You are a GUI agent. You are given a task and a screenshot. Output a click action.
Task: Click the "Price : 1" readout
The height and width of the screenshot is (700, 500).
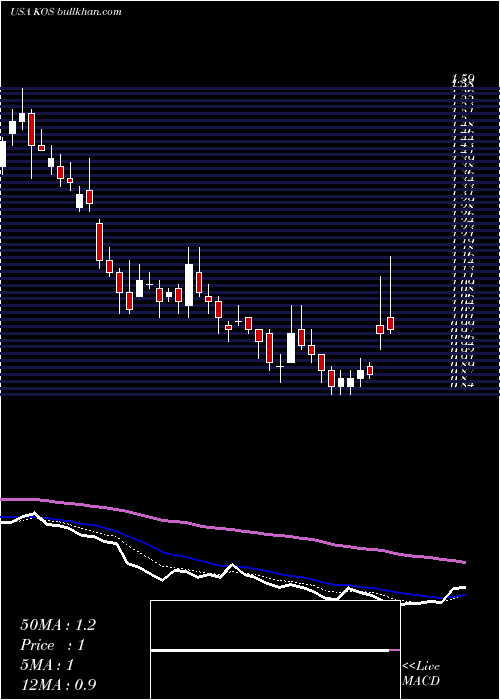(x=53, y=645)
